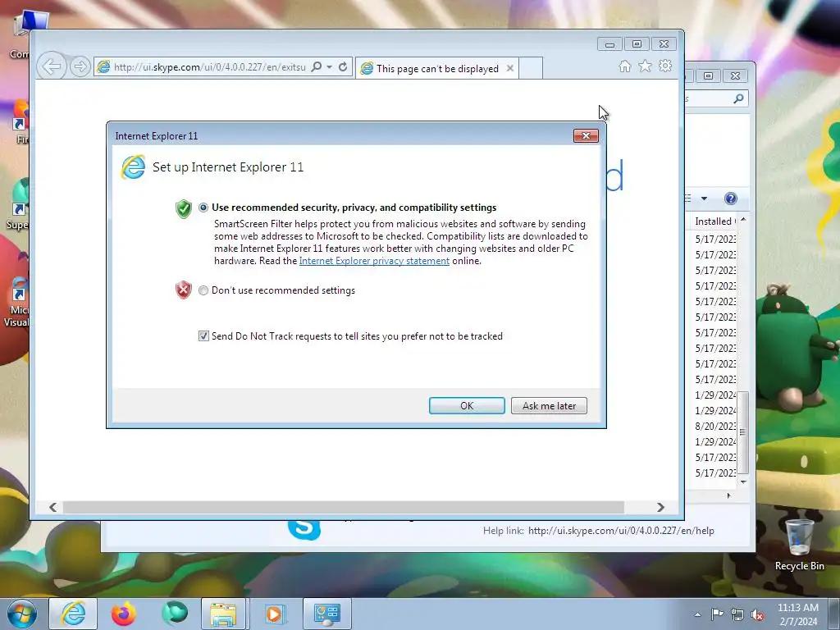840x630 pixels.
Task: Launch Firefox from the taskbar
Action: (x=124, y=614)
